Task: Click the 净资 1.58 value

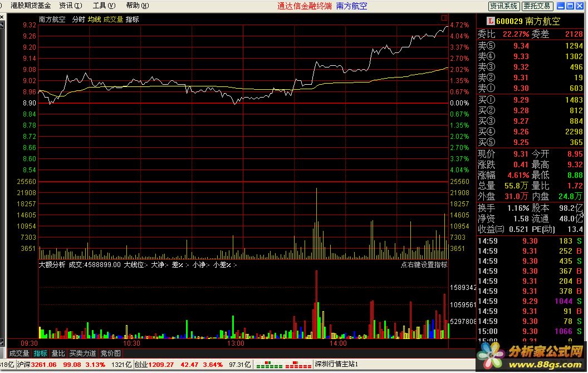Action: 521,219
